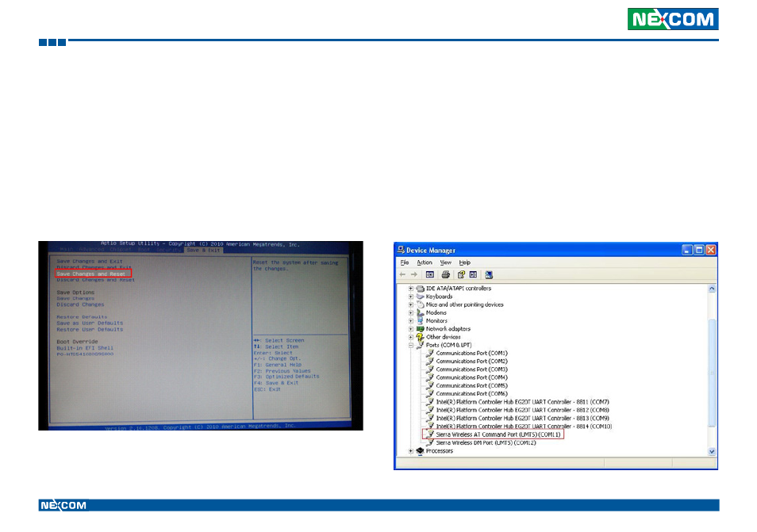Click the IDE ATA/ATAPI controllers icon
757x532 pixels.
tap(420, 289)
